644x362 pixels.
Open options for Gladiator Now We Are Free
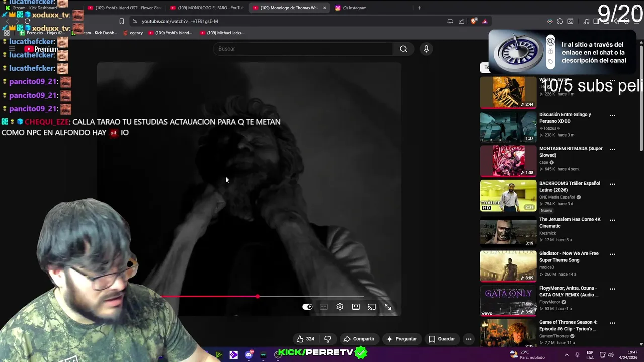pos(612,254)
